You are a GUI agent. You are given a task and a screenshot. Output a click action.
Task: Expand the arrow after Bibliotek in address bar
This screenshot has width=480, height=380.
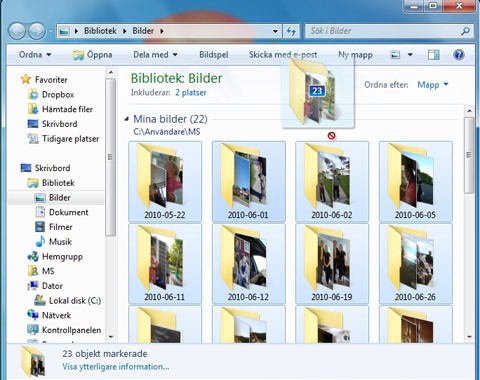click(x=125, y=31)
